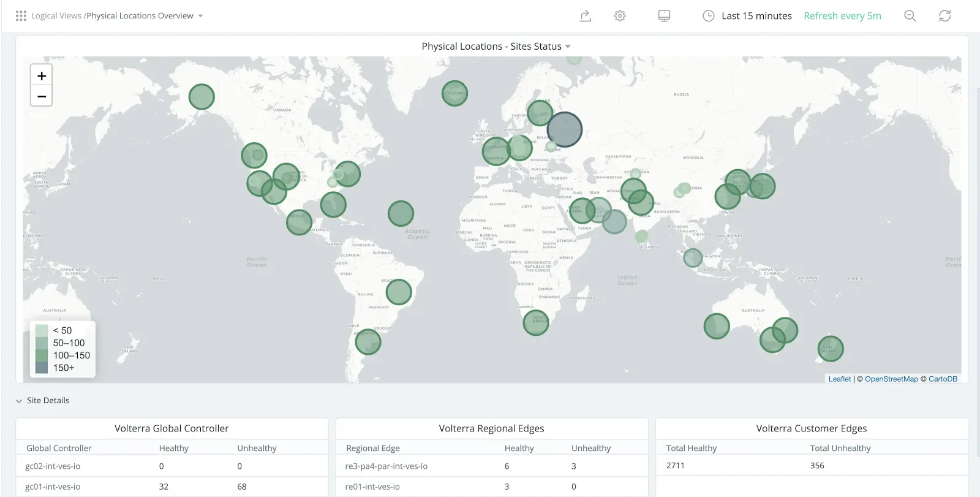This screenshot has width=980, height=497.
Task: Select the re01-int-ves-io cell
Action: pos(372,487)
